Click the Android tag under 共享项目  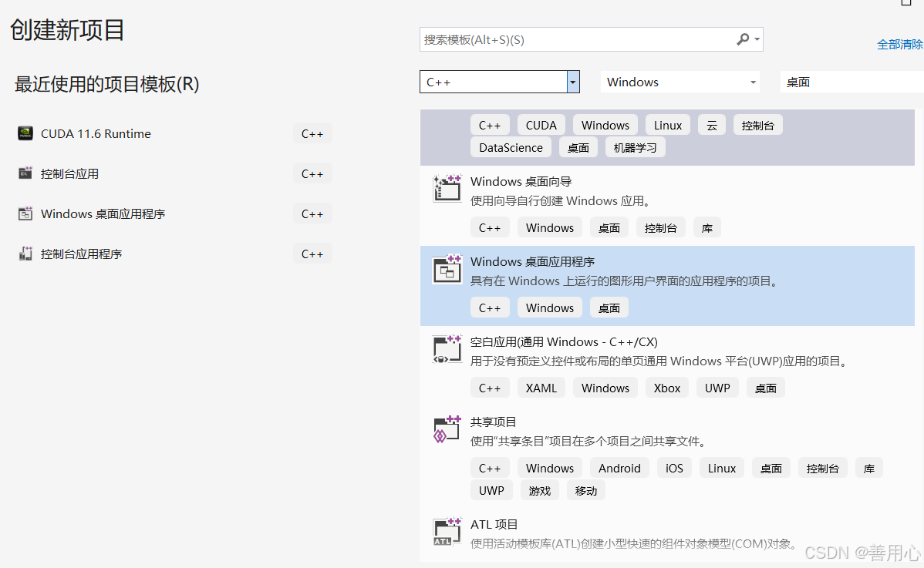coord(619,468)
